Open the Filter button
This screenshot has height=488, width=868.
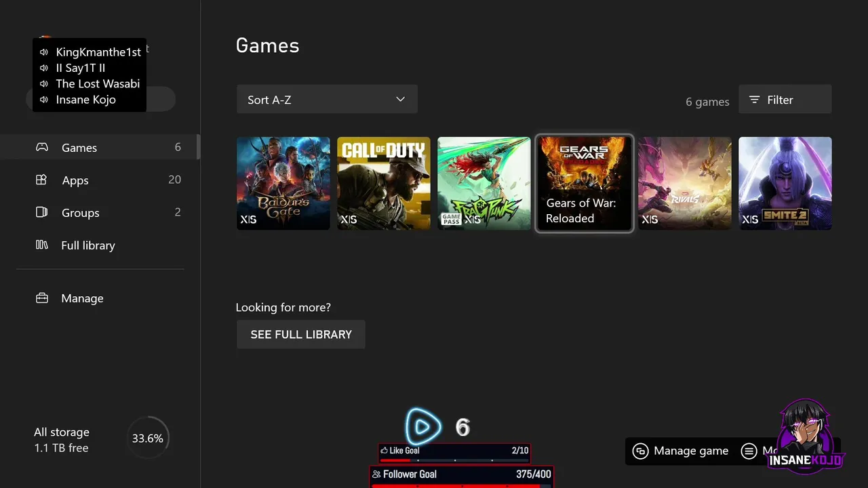[785, 100]
